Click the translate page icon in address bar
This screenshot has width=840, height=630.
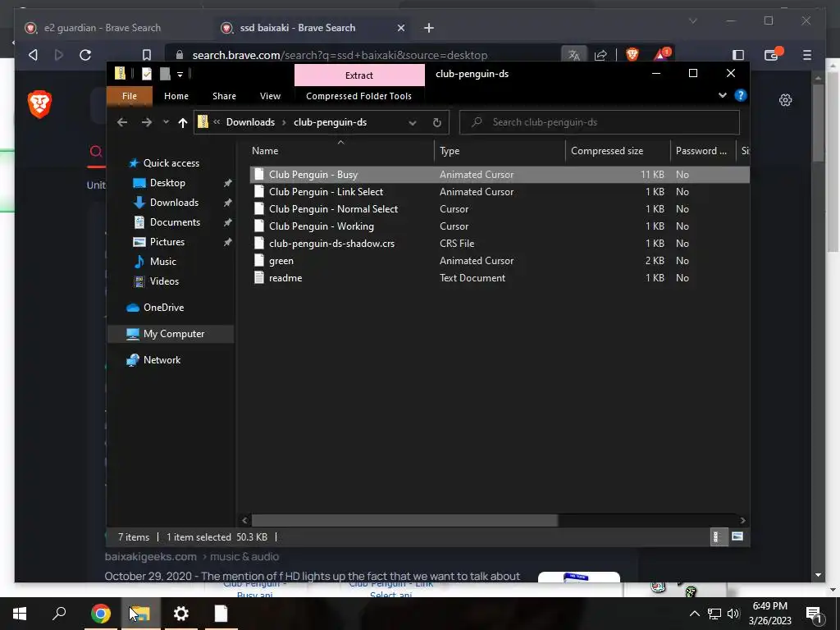(573, 55)
